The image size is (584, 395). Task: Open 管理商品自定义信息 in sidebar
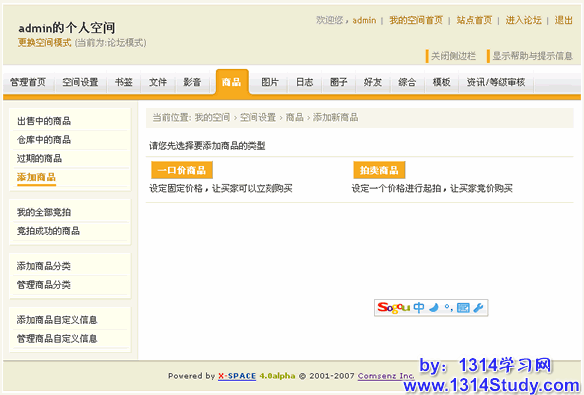click(x=57, y=338)
